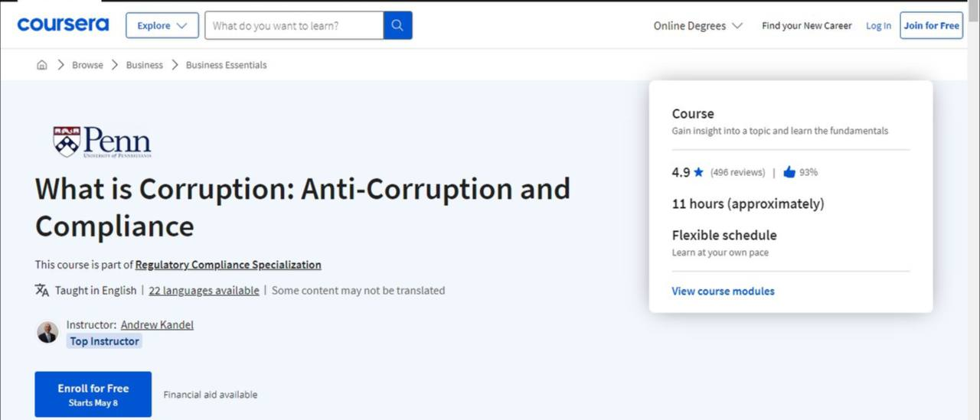Open the Find your New Career link
Viewport: 980px width, 420px height.
807,25
